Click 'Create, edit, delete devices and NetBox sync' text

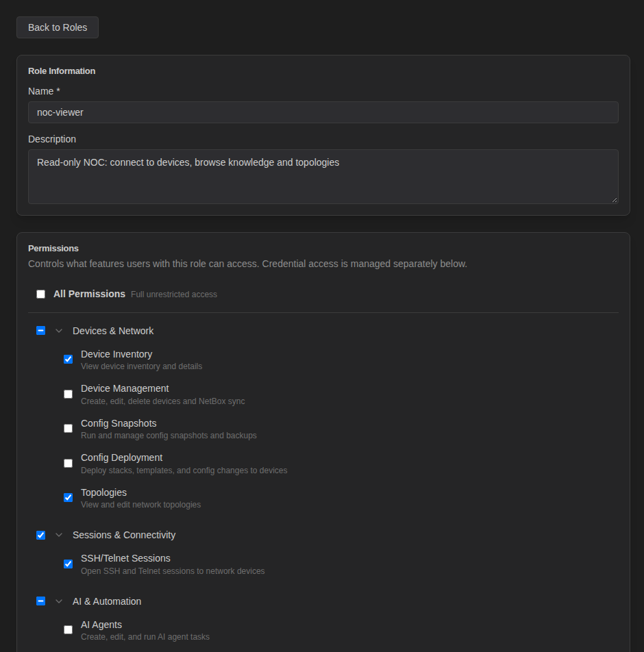pyautogui.click(x=163, y=401)
